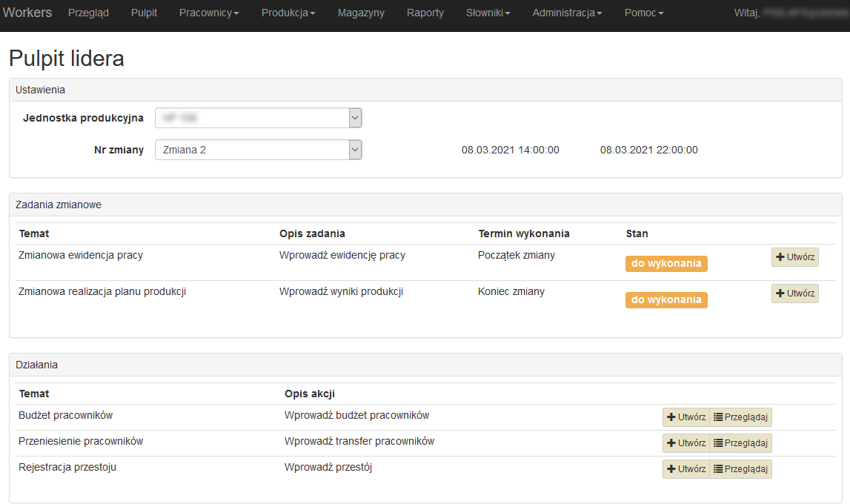Image resolution: width=850 pixels, height=504 pixels.
Task: Click Utwórz for Zmianowa realizacja planu produkcji
Action: click(794, 294)
